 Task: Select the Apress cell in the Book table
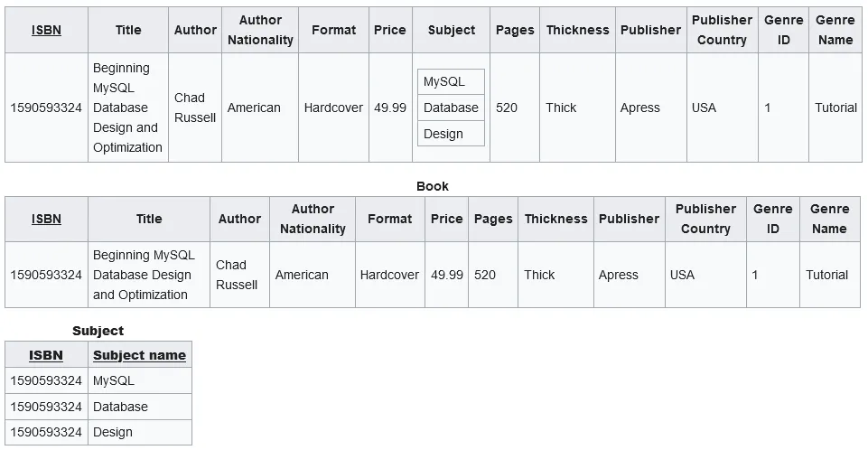click(619, 275)
